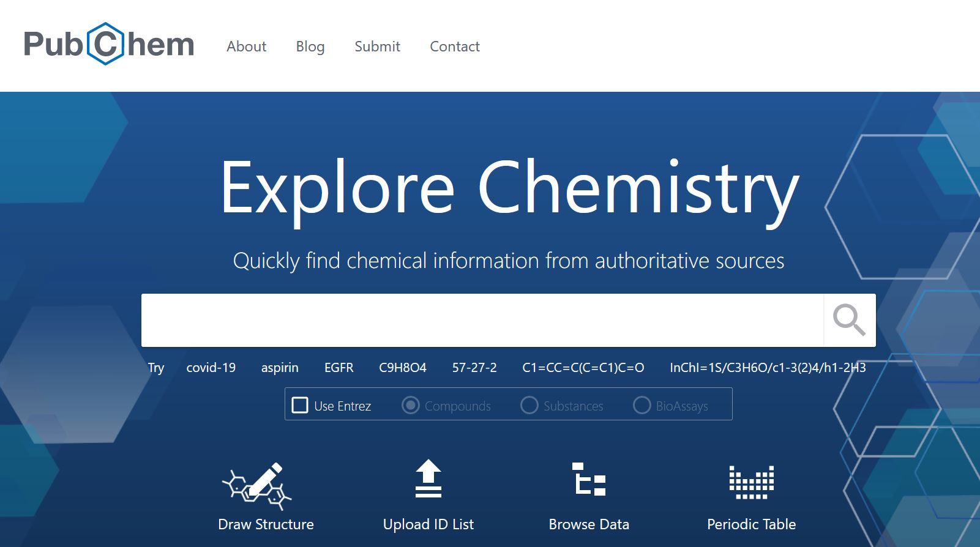Try the covid-19 example search
The image size is (980, 547).
tap(211, 368)
